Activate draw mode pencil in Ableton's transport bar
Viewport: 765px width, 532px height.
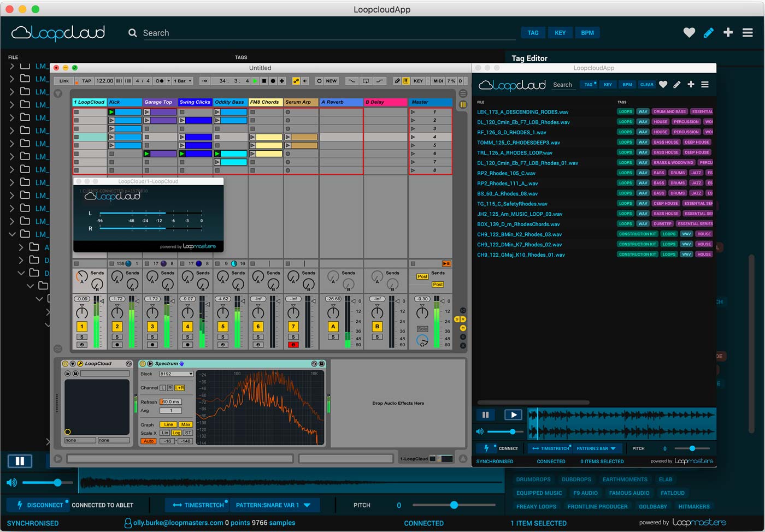tap(397, 81)
